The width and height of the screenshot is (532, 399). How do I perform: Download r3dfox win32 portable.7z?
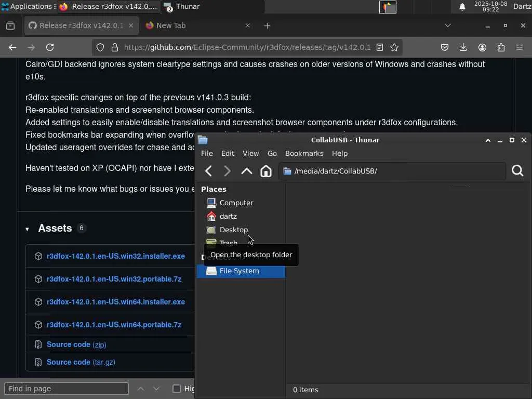click(114, 279)
